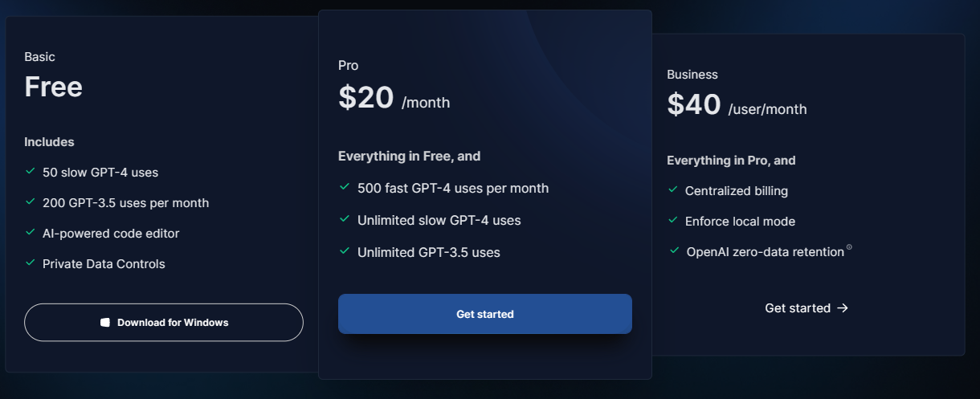Click the checkmark beside Centralized billing
Screen dimensions: 980x399
point(673,190)
